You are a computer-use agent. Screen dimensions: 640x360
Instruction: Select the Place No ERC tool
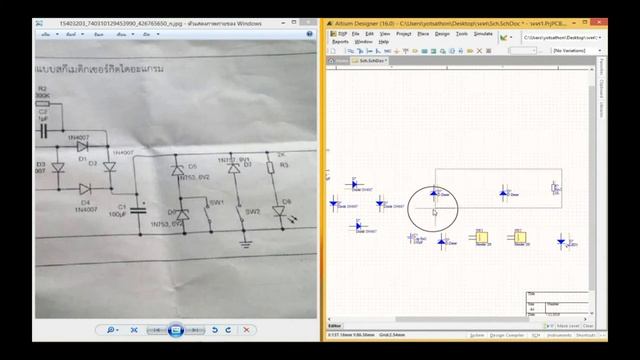coord(479,51)
